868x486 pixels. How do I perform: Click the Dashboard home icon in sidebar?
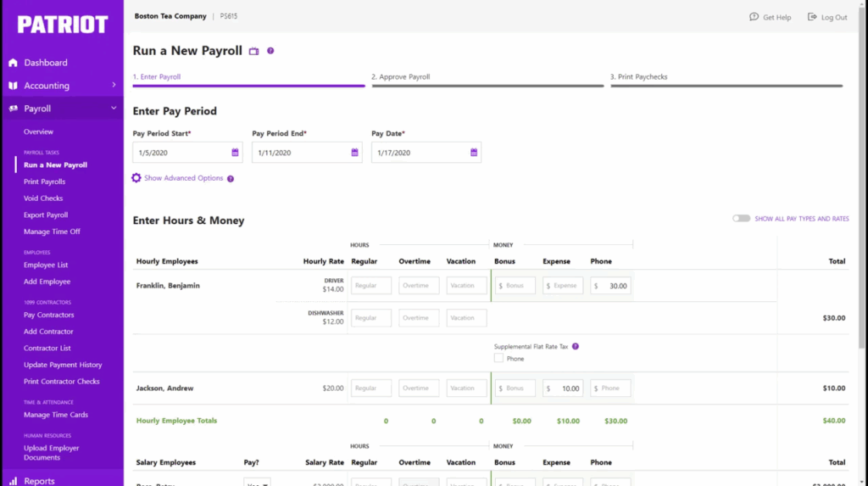(13, 63)
